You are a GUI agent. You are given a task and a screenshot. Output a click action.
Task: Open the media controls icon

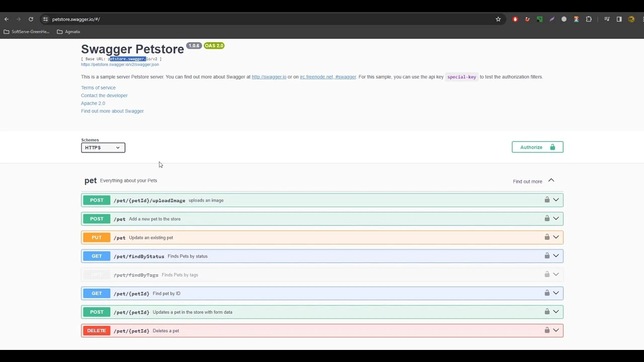tap(607, 19)
